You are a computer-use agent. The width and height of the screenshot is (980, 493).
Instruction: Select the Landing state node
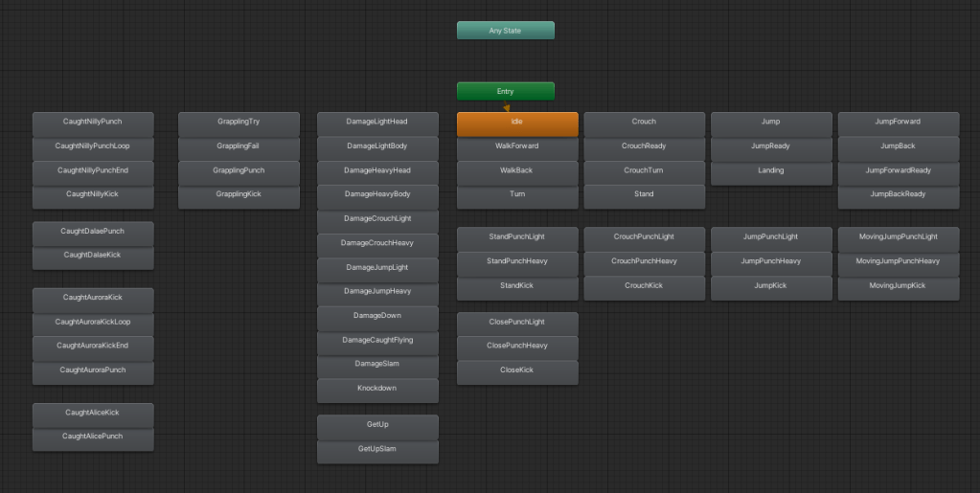point(770,170)
